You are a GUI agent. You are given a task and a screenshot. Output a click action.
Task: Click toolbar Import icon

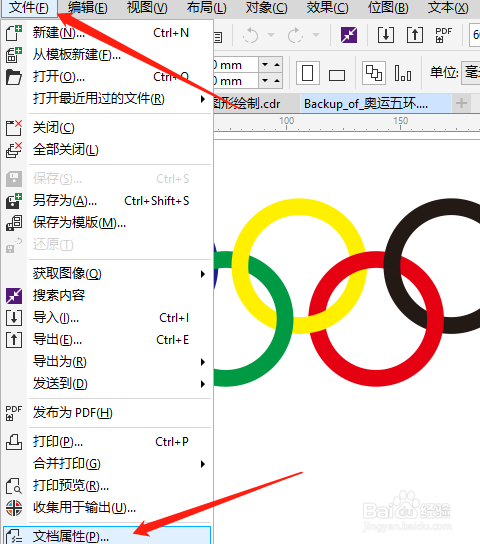pyautogui.click(x=386, y=35)
